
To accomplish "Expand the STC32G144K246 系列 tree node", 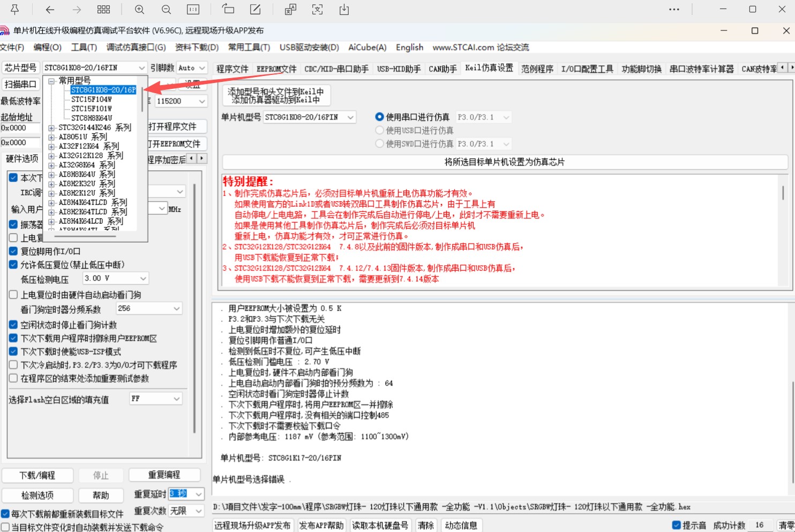I will coord(50,127).
